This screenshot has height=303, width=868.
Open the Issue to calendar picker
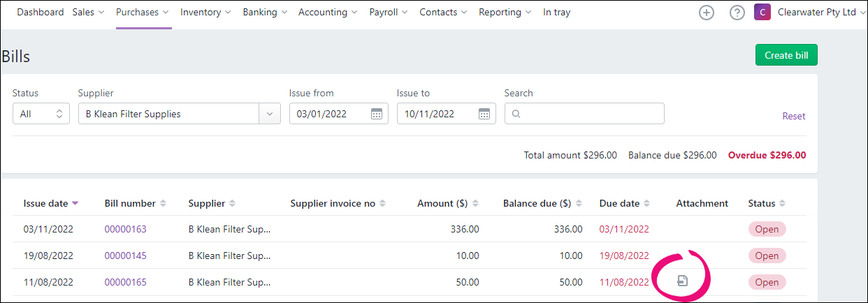484,114
